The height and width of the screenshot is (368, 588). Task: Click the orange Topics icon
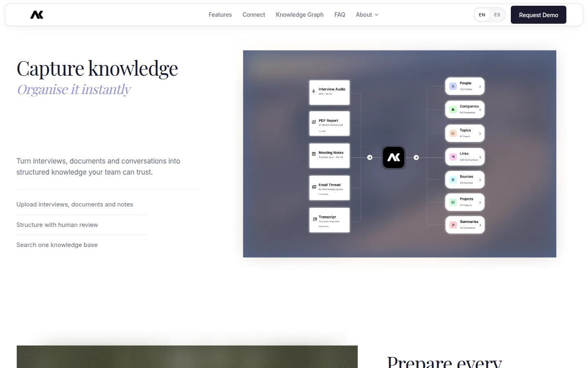453,133
